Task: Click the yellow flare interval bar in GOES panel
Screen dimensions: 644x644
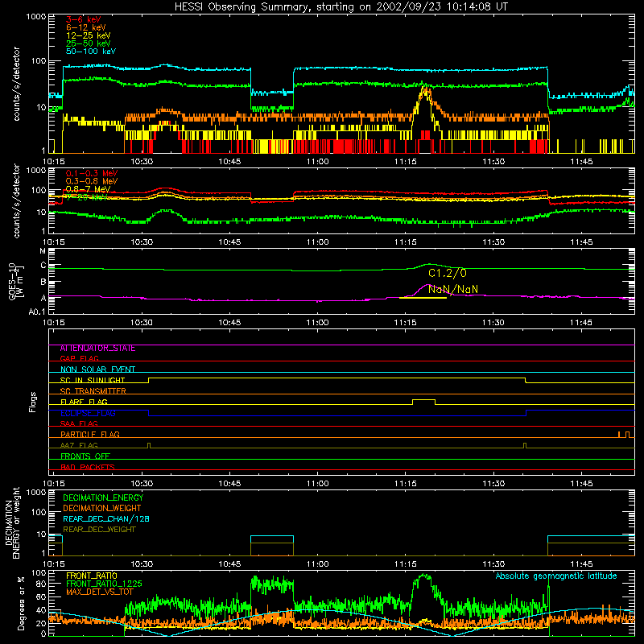Action: [x=423, y=298]
